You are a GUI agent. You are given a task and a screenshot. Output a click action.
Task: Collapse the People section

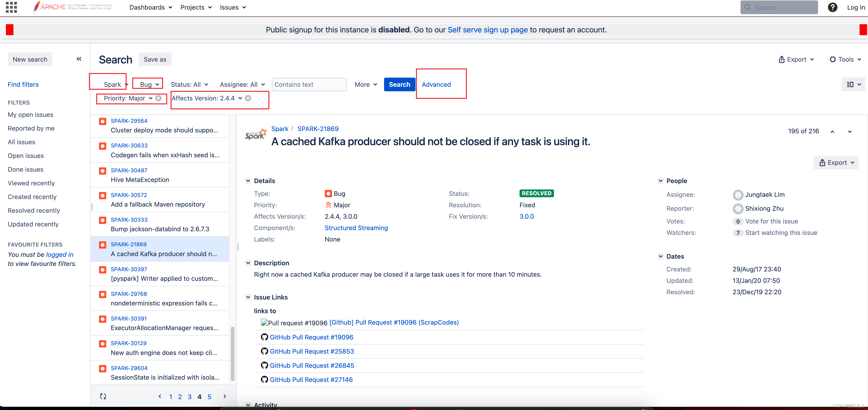click(660, 181)
